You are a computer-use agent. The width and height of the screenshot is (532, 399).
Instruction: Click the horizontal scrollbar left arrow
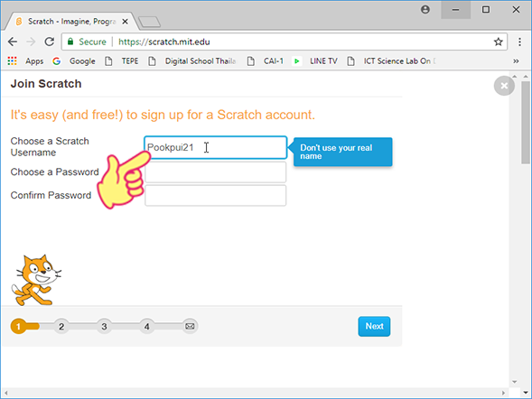[x=5, y=393]
